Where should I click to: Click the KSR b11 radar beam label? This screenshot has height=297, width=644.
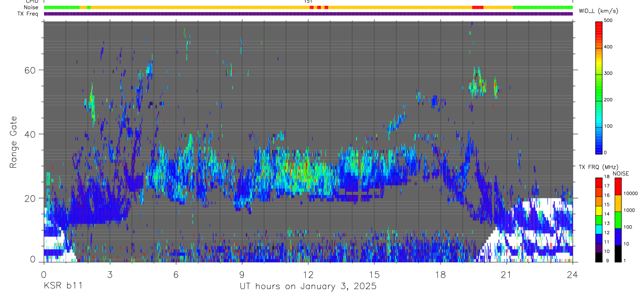tap(62, 286)
